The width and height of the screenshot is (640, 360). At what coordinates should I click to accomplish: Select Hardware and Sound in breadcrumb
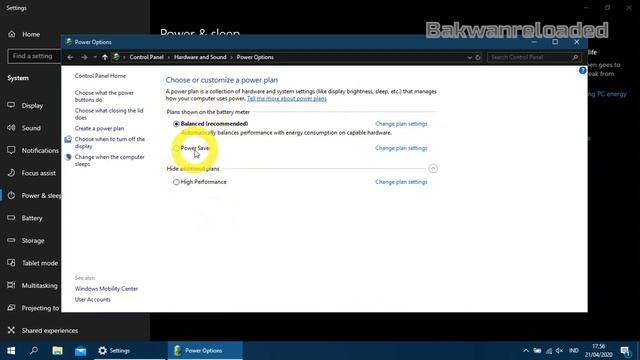click(x=200, y=57)
